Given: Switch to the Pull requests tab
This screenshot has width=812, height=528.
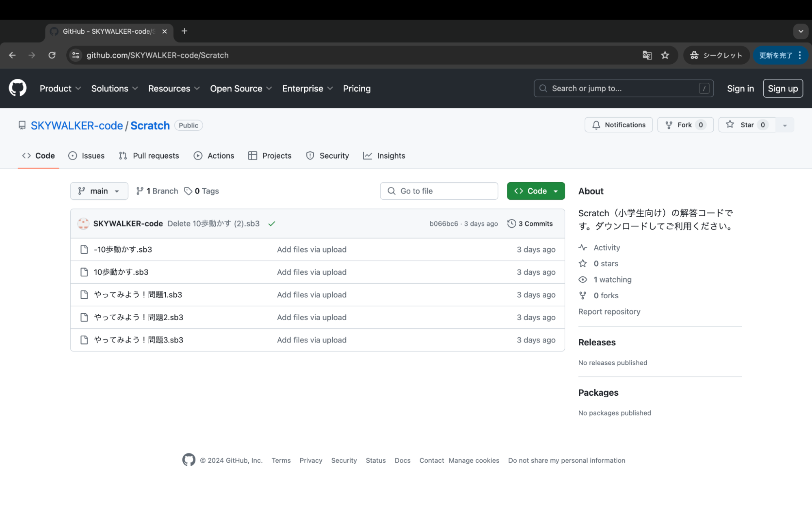Looking at the screenshot, I should click(x=149, y=156).
